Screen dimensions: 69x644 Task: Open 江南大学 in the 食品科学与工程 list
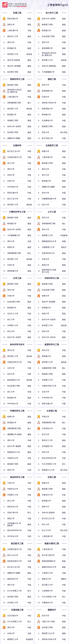pos(11,483)
